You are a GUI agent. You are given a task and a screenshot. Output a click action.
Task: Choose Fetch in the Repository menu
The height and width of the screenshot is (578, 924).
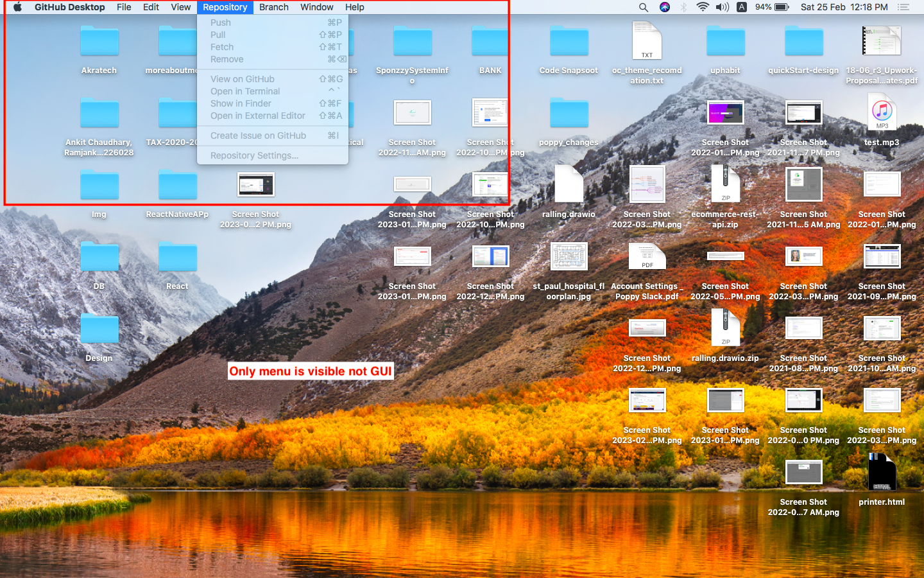273,47
